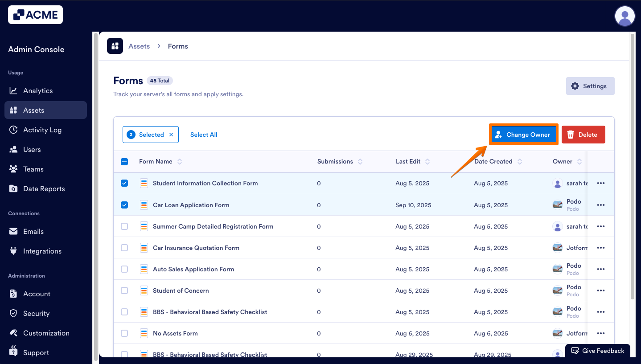
Task: Open the Customization section in sidebar
Action: [x=46, y=333]
